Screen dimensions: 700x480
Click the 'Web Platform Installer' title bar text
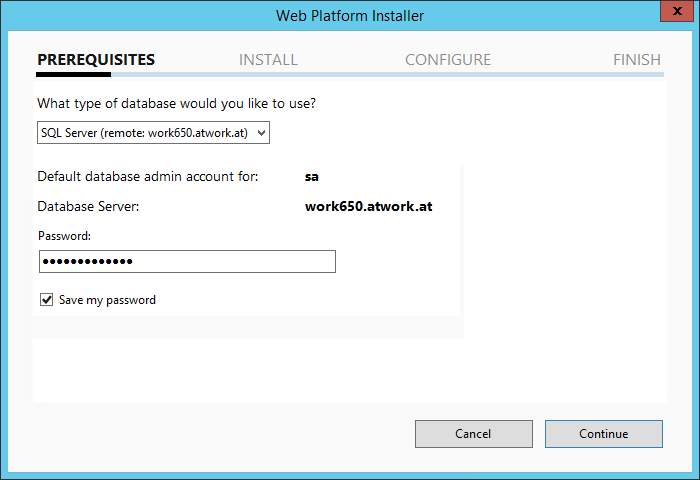click(x=350, y=16)
